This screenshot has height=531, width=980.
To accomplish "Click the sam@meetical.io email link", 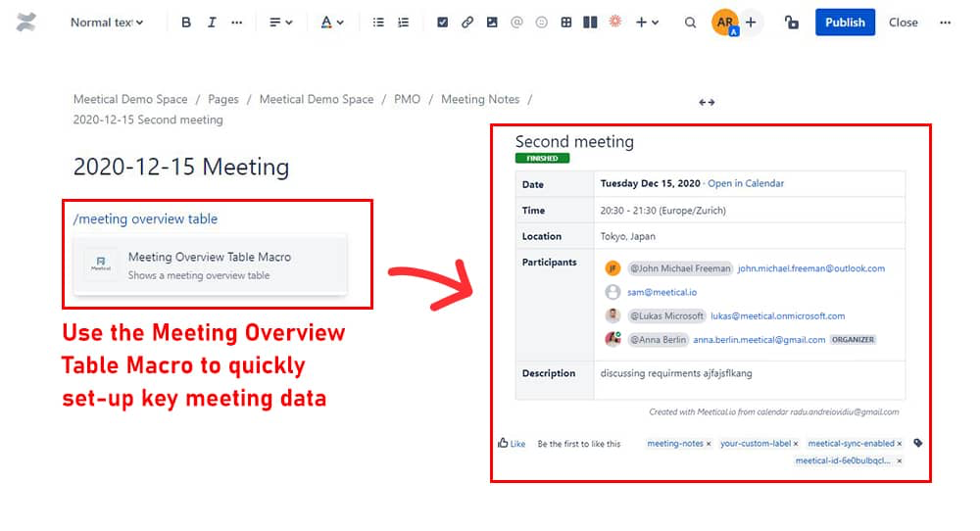I will [661, 292].
